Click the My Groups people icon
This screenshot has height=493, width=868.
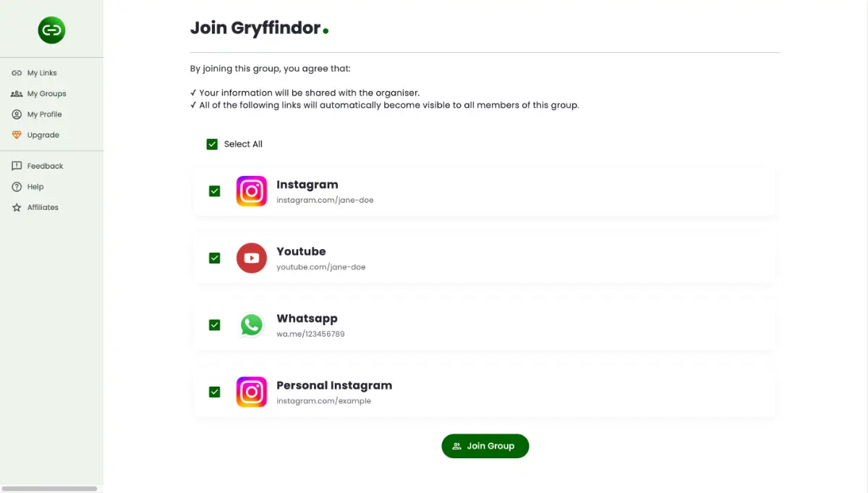17,93
